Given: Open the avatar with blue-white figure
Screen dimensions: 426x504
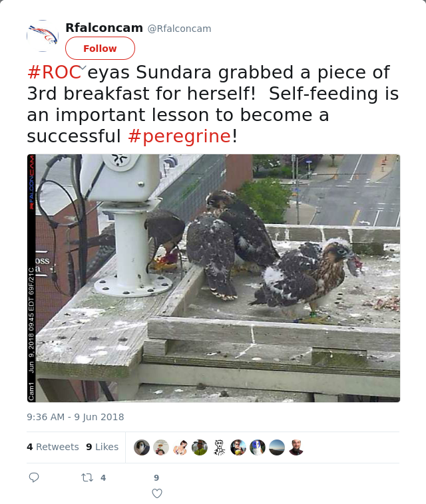Looking at the screenshot, I should 258,447.
